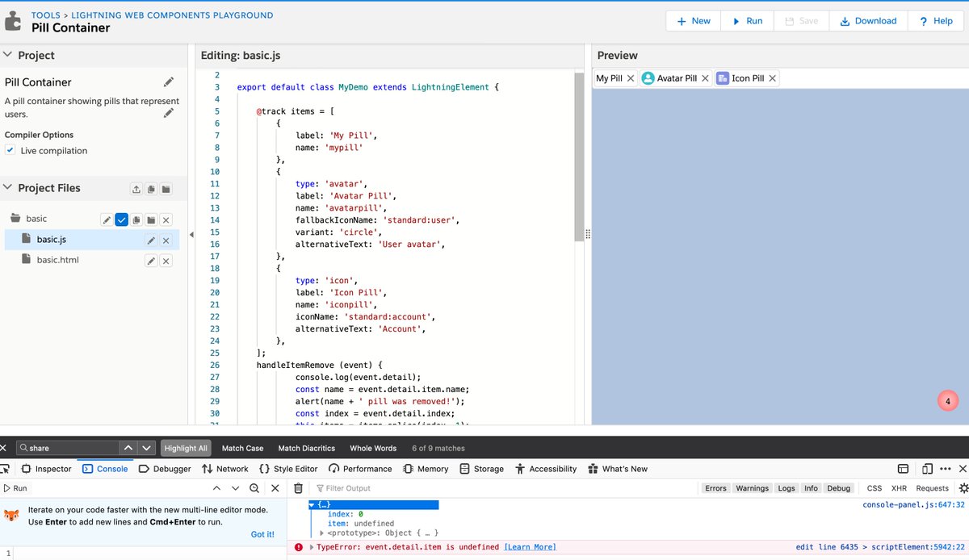Go to TOOLS breadcrumb link
Image resolution: width=969 pixels, height=560 pixels.
tap(46, 15)
